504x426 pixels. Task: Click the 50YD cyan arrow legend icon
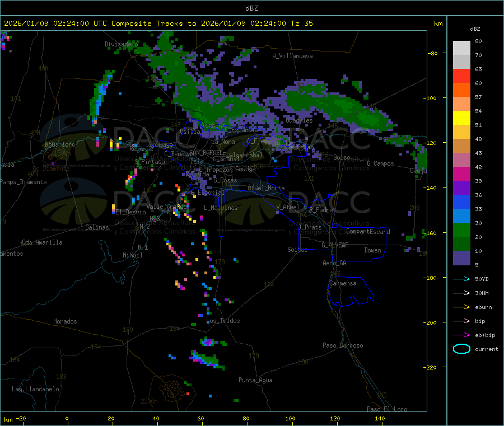click(461, 279)
